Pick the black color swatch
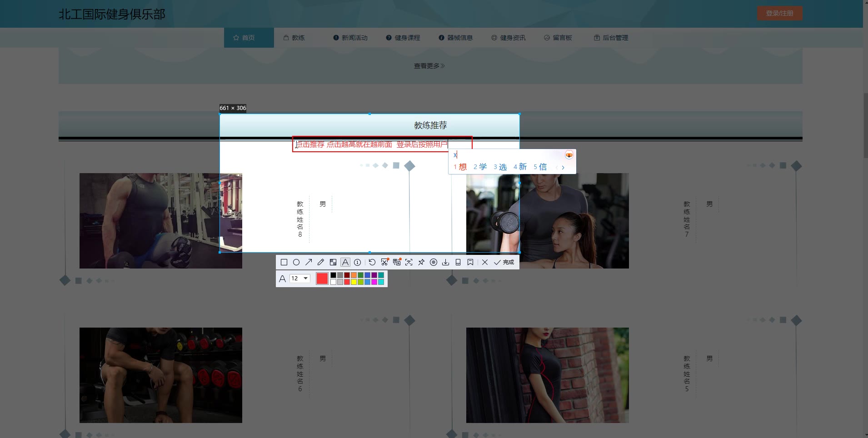Image resolution: width=868 pixels, height=438 pixels. coord(333,275)
